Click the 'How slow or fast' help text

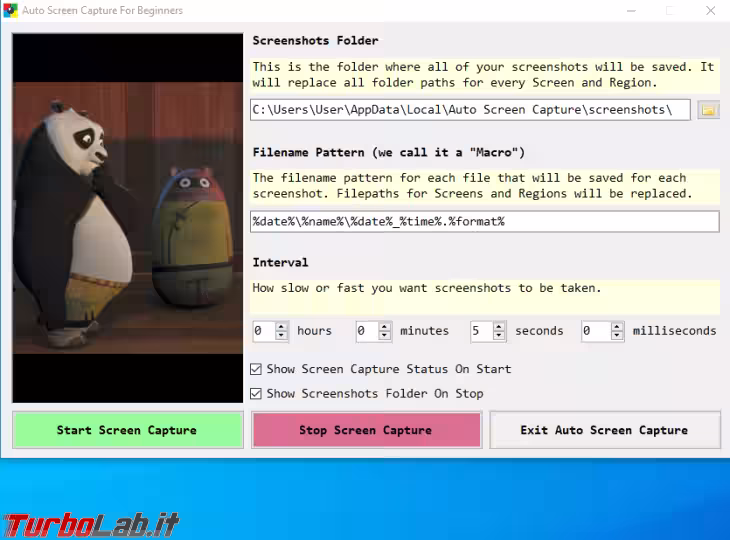(427, 288)
